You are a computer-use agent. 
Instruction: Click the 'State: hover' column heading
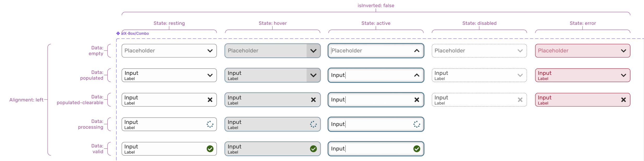point(273,23)
